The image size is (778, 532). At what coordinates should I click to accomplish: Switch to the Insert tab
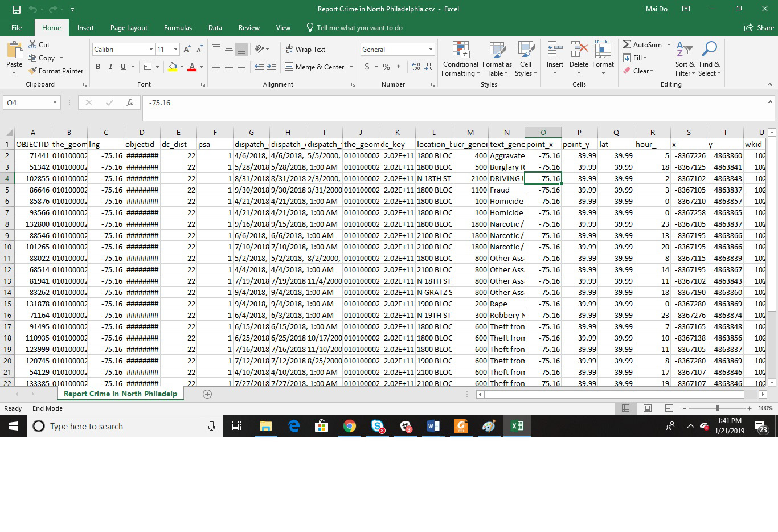[85, 27]
